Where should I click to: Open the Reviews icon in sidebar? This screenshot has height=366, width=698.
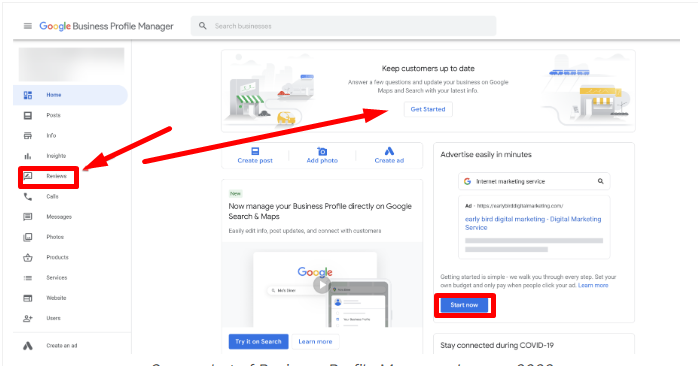coord(28,176)
